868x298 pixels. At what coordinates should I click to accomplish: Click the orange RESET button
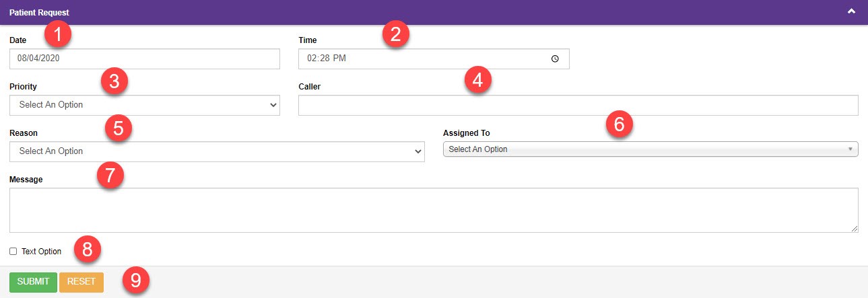tap(81, 282)
